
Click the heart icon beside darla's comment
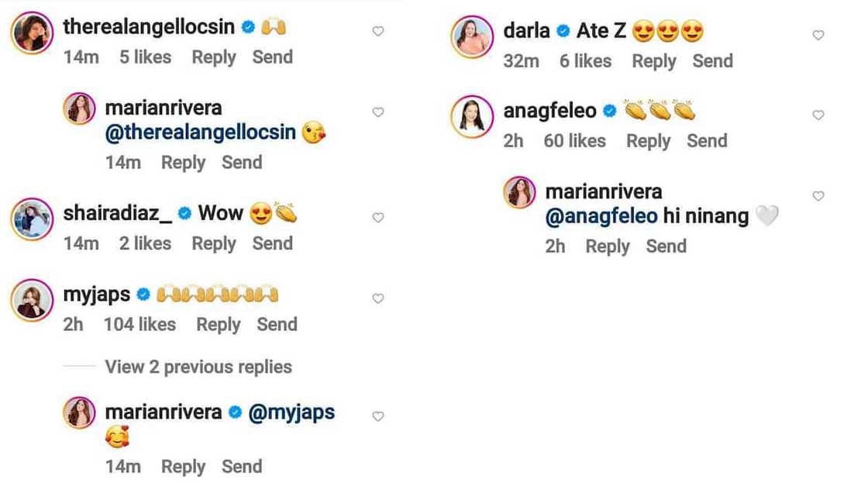tap(818, 35)
